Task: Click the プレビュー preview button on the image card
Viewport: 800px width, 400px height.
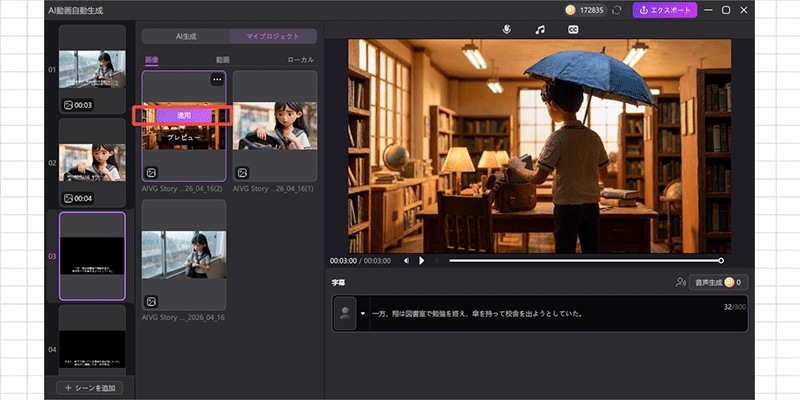Action: tap(184, 138)
